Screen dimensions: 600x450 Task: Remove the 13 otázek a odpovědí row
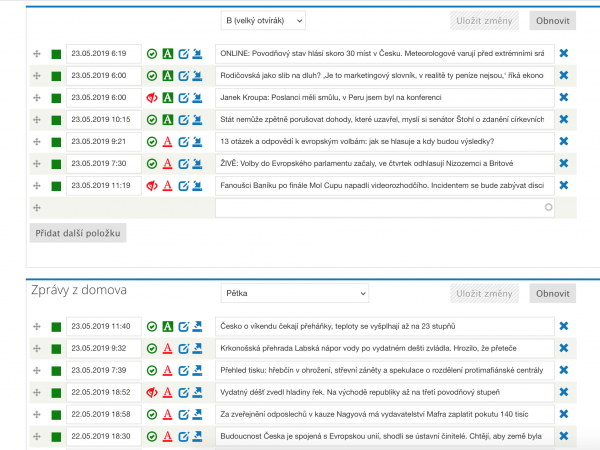click(x=564, y=141)
